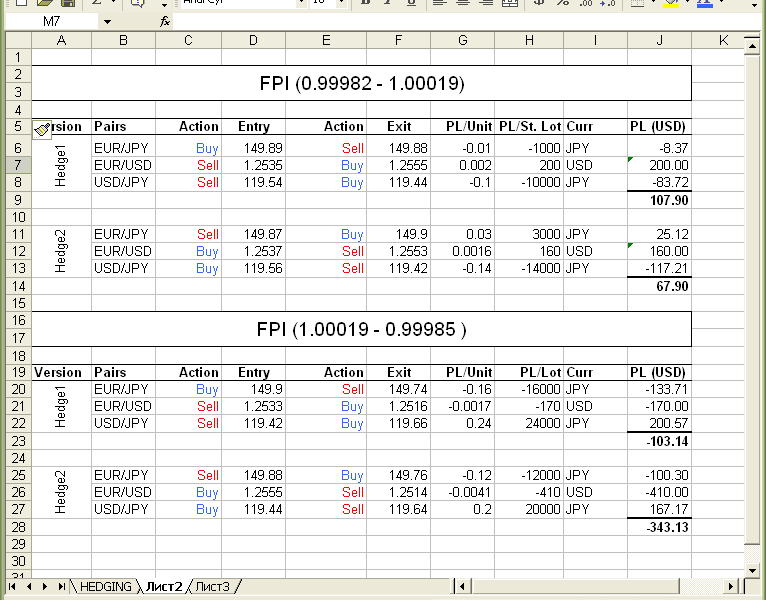
Task: Click the title FPI (1.00019 - 0.99985 )
Action: pos(362,329)
